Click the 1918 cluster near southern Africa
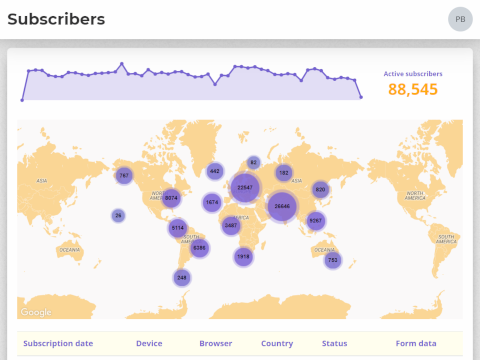The height and width of the screenshot is (360, 480). click(243, 257)
